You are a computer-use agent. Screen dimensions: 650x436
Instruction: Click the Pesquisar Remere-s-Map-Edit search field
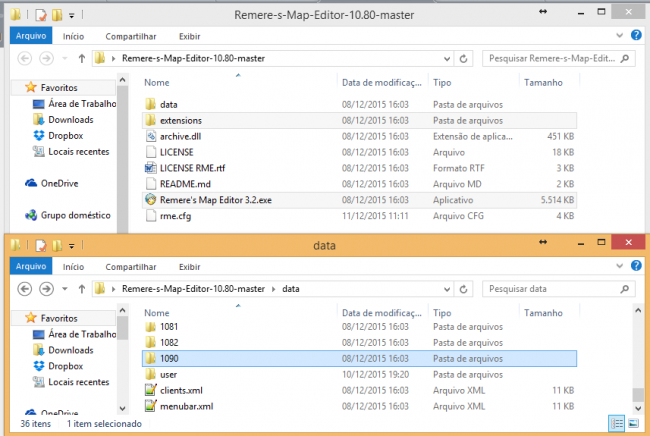(558, 58)
